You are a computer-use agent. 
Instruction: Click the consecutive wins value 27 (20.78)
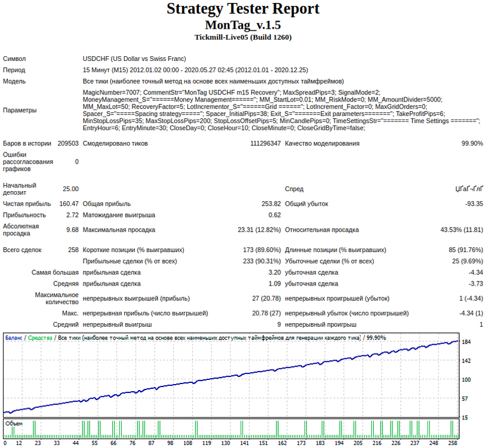(266, 299)
